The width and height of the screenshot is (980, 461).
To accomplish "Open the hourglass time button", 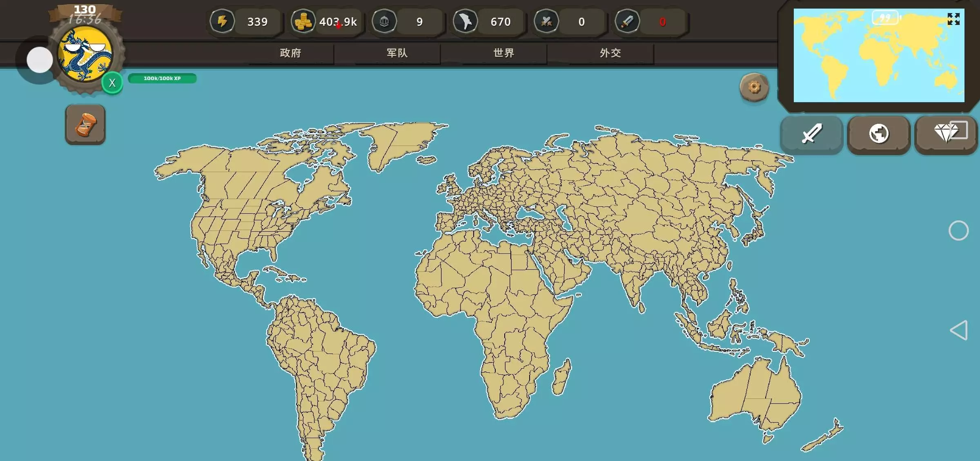I will pyautogui.click(x=85, y=125).
